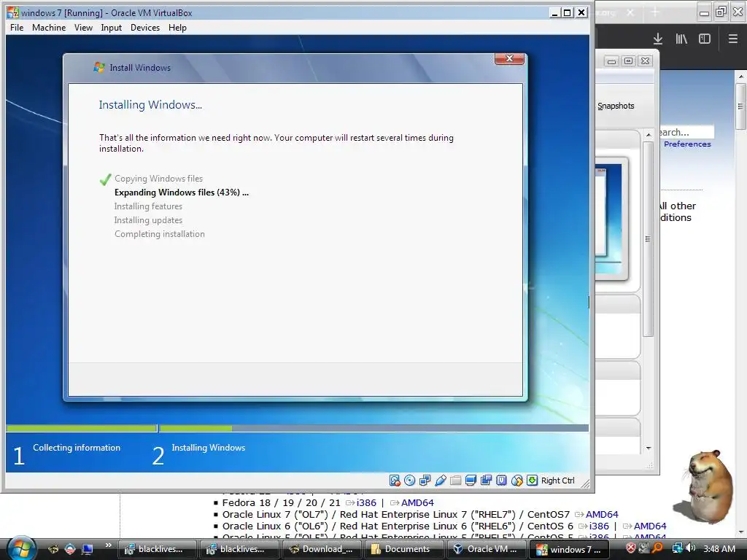This screenshot has width=747, height=560.
Task: Expand the quick launch overflow chevron
Action: (109, 545)
